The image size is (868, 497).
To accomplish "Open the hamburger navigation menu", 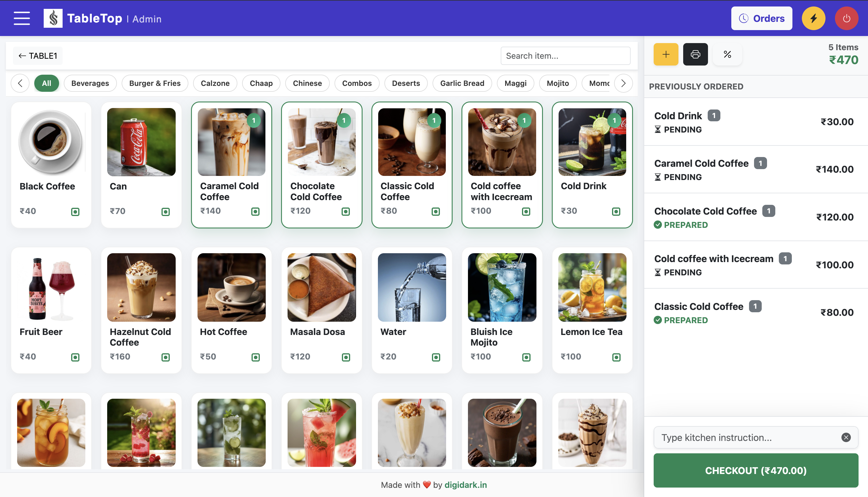I will point(22,18).
